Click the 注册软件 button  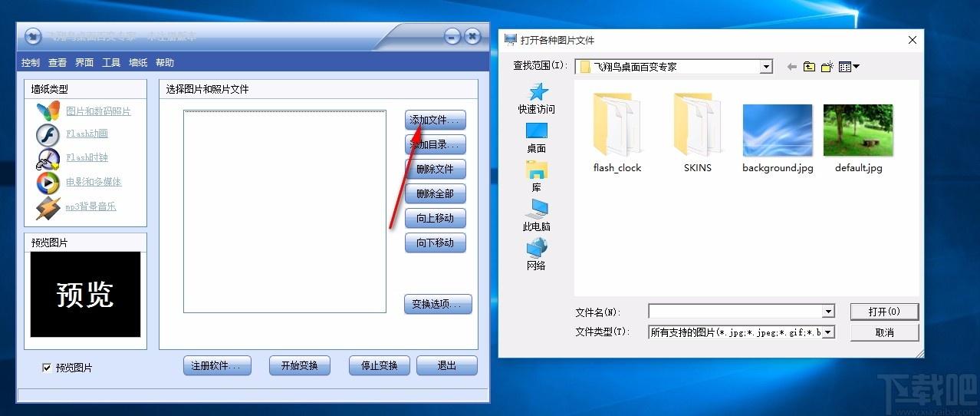(217, 365)
